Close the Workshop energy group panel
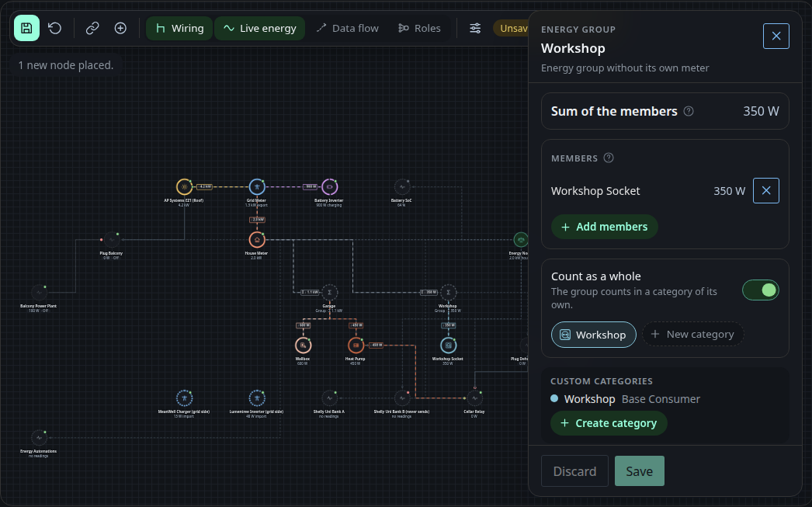 pyautogui.click(x=776, y=36)
